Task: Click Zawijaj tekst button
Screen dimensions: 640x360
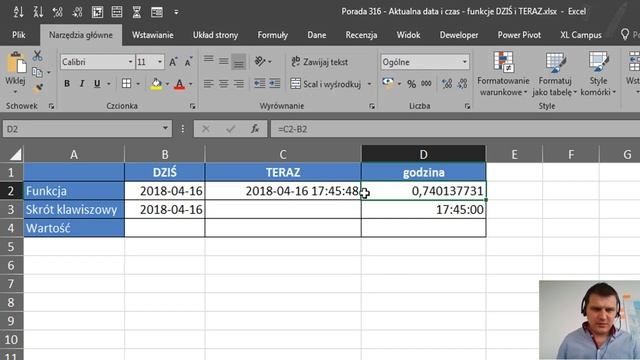Action: click(x=320, y=62)
